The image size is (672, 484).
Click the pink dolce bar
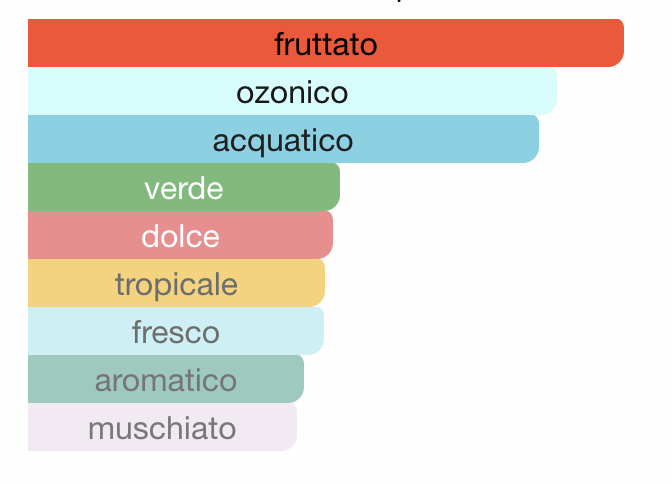[180, 235]
